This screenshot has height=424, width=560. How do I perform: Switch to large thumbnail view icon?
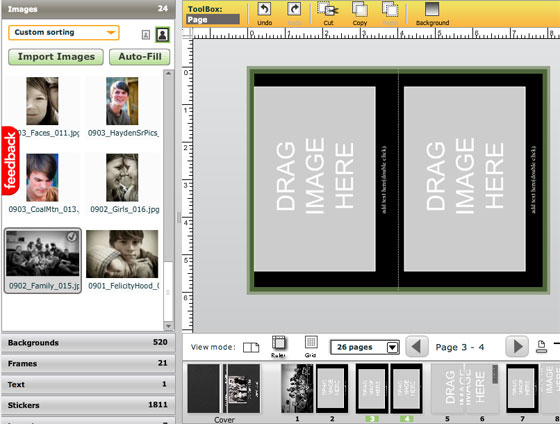click(162, 35)
